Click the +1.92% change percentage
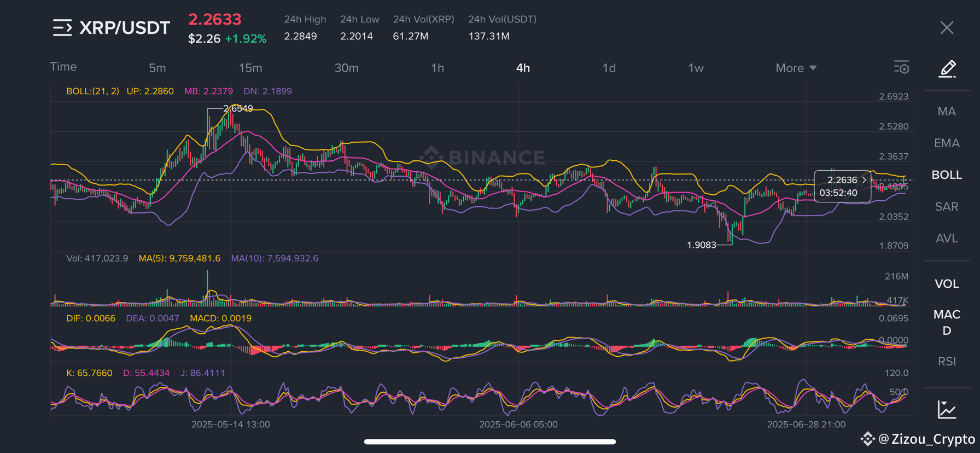 point(246,39)
